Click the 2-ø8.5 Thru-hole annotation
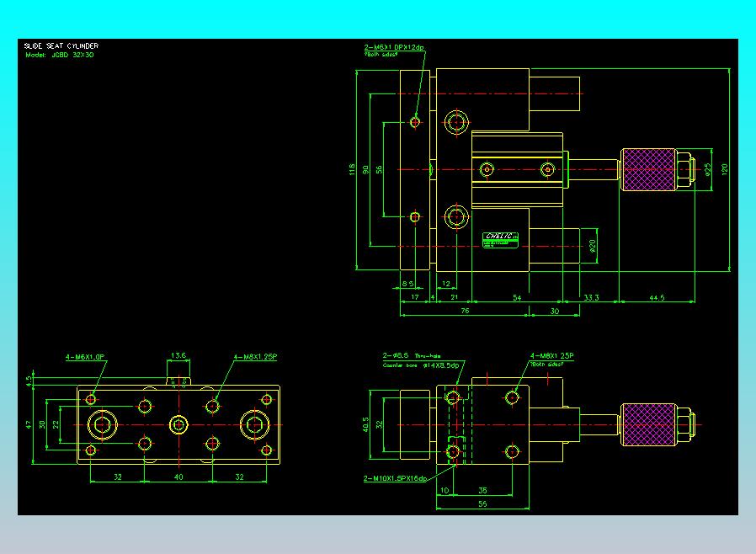 coord(412,355)
